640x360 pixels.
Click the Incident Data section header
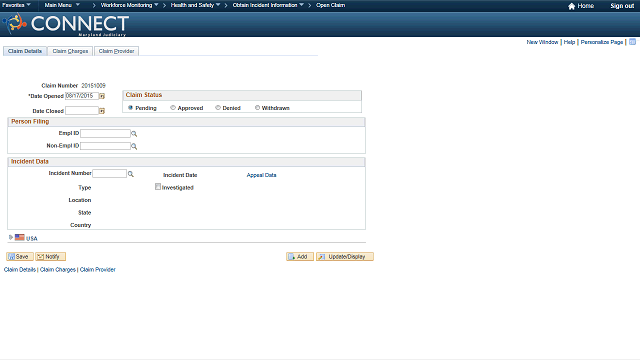186,162
